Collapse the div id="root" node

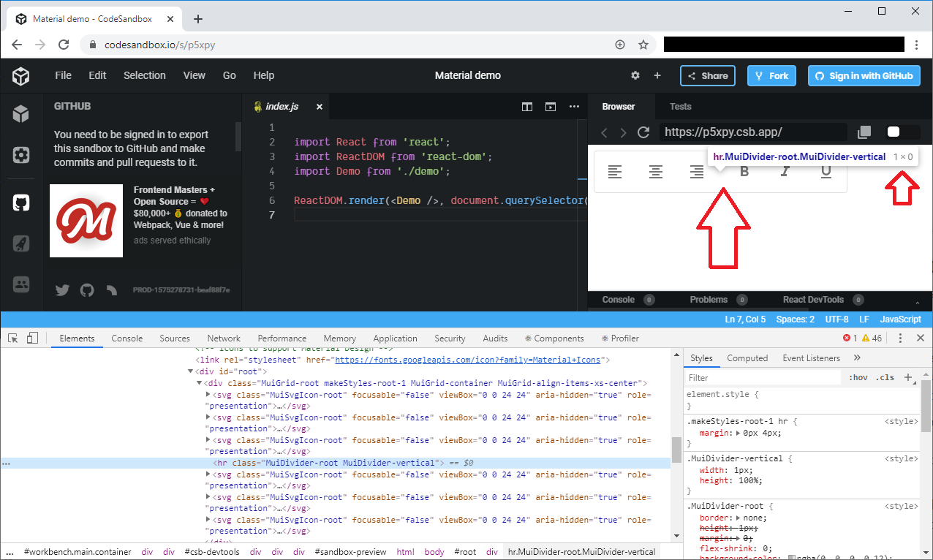[190, 372]
